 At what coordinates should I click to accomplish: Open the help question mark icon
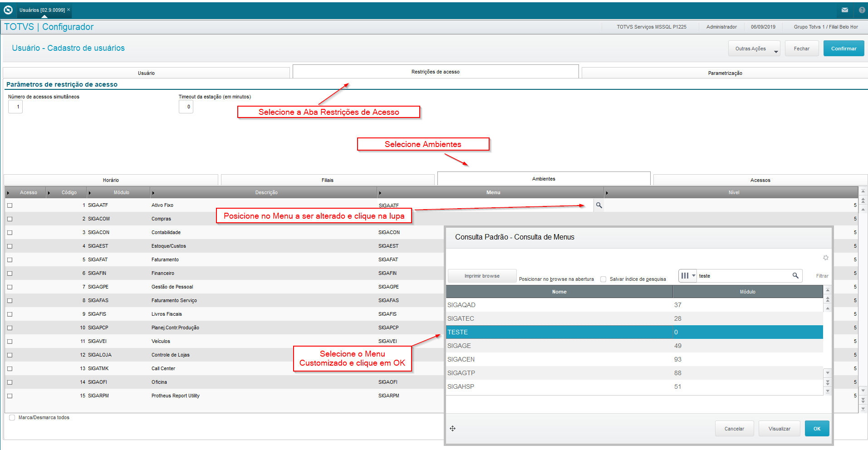tap(862, 10)
